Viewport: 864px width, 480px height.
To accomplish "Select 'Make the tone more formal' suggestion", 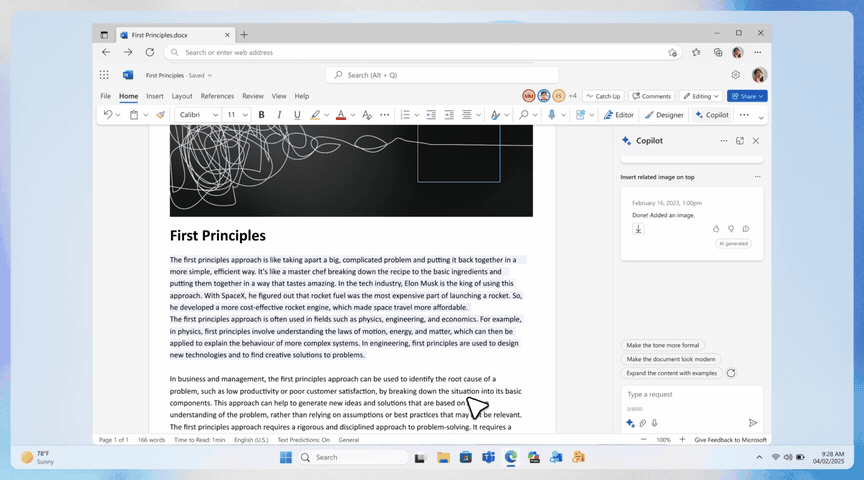I will pyautogui.click(x=662, y=345).
